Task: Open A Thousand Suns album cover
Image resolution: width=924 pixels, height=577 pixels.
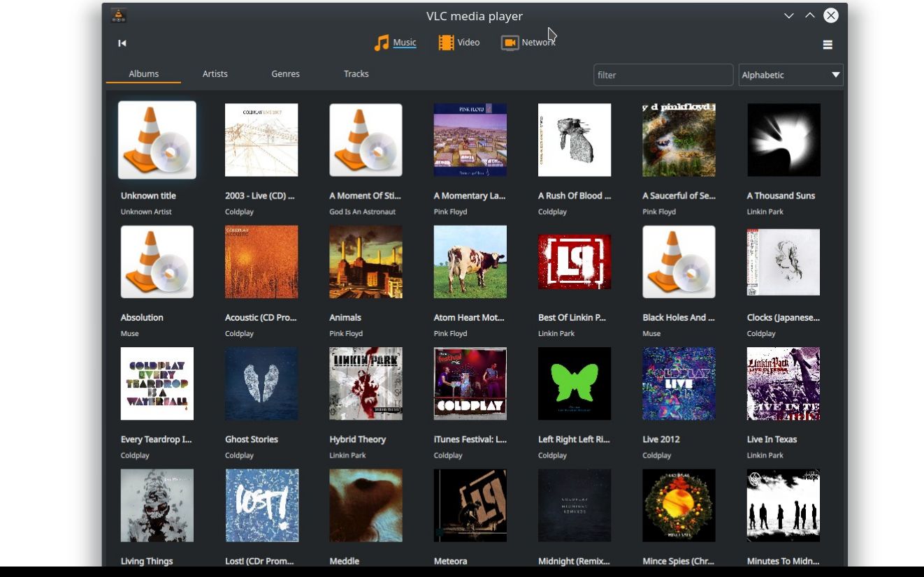Action: pyautogui.click(x=784, y=140)
